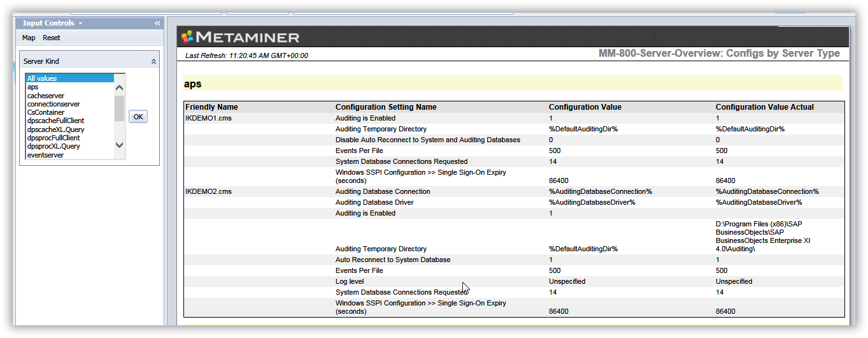Click the OK button
Screen dimensions: 868x338
138,117
